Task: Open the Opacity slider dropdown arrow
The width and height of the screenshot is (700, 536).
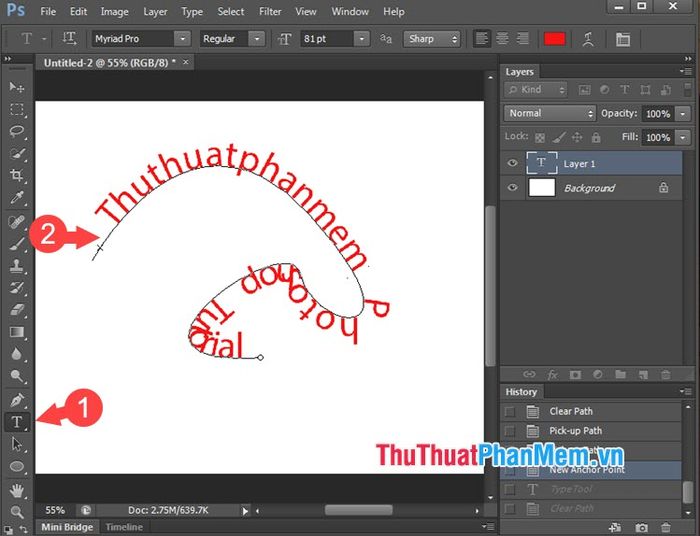Action: 682,114
